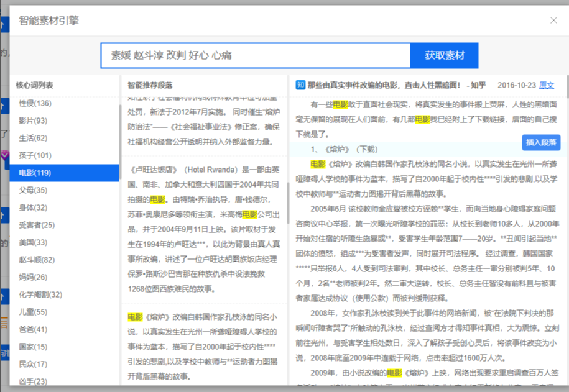Pick the 民众(17) keyword
The height and width of the screenshot is (392, 569).
(x=64, y=365)
